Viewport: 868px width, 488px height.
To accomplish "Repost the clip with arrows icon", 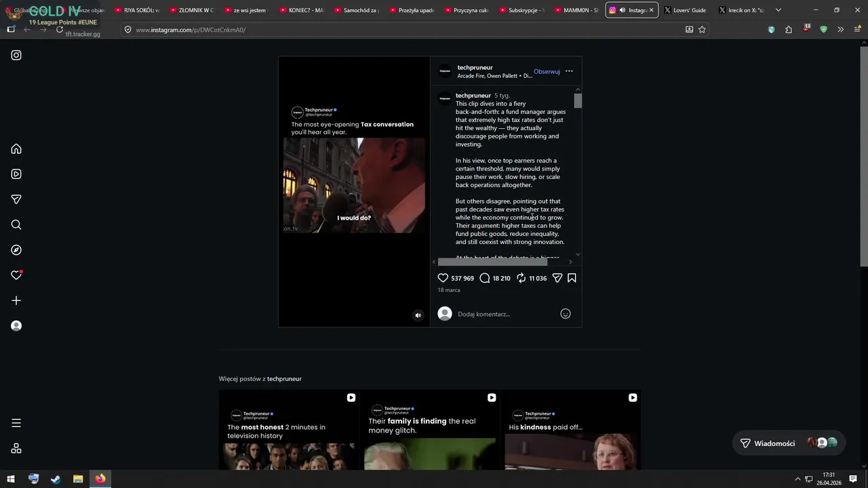I will click(521, 278).
